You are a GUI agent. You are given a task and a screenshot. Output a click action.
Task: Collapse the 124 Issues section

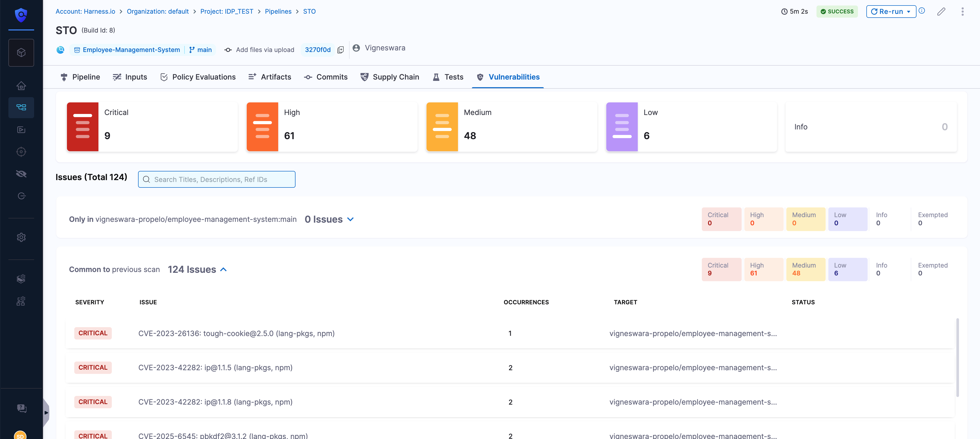pyautogui.click(x=224, y=270)
